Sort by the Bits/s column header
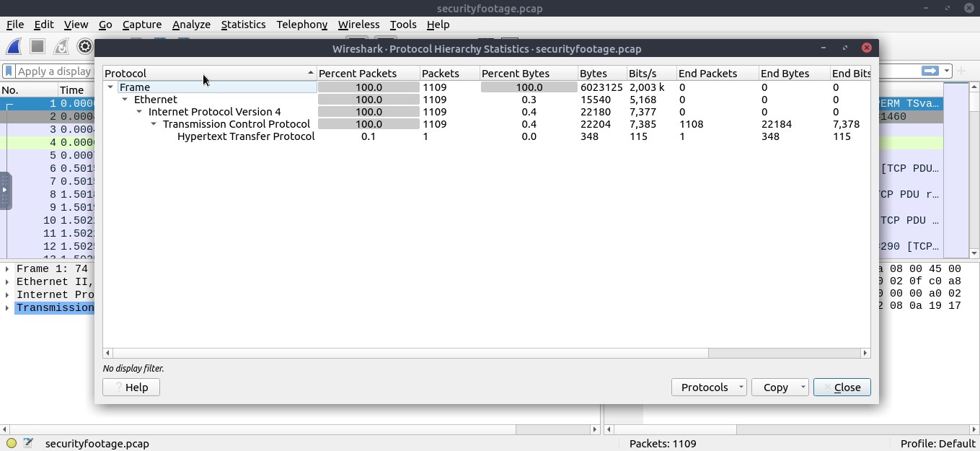The image size is (980, 451). pos(651,74)
